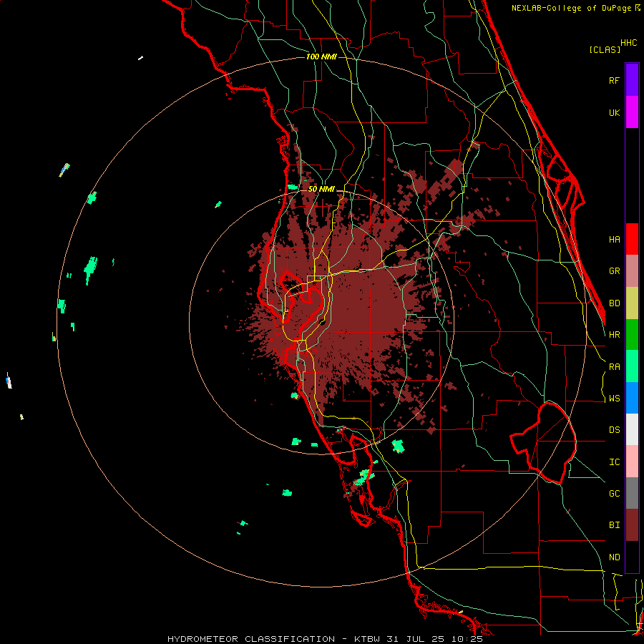Click the BD legend label

[x=614, y=303]
